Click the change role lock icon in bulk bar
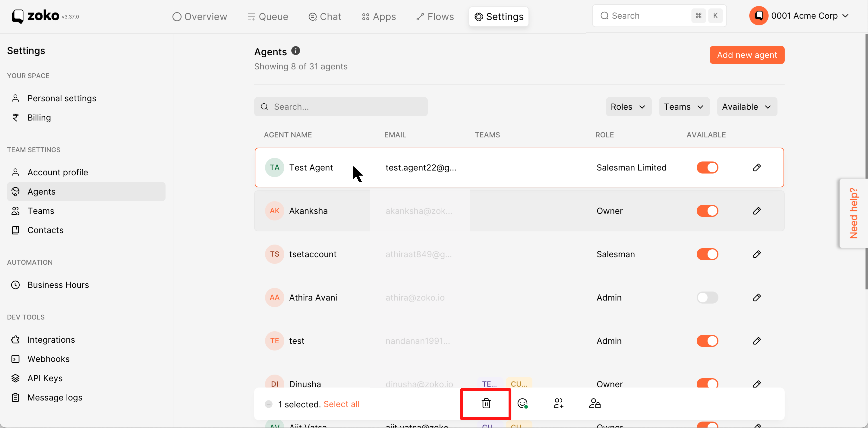This screenshot has width=868, height=428. tap(595, 403)
